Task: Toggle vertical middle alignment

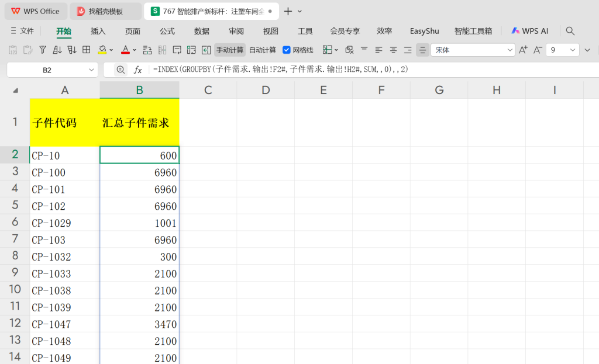Action: tap(422, 50)
